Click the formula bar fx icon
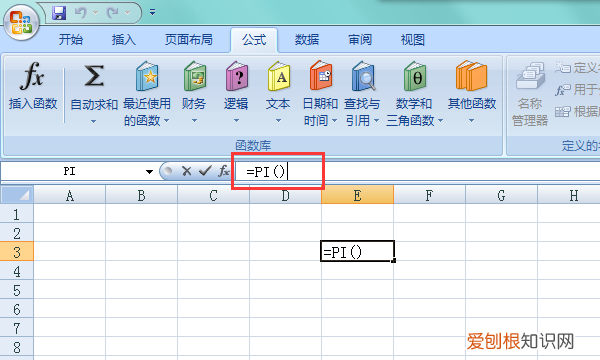Viewport: 600px width, 360px height. click(x=223, y=171)
